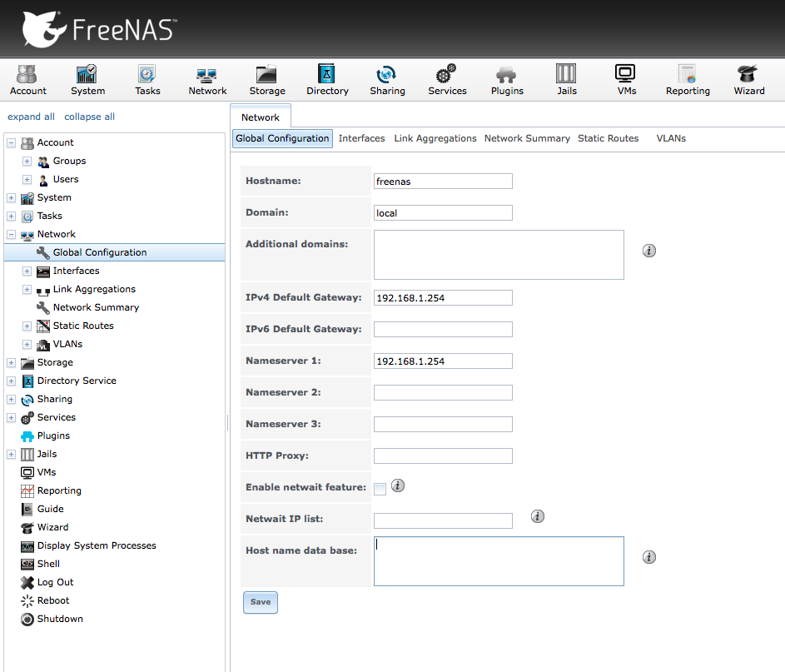Click the IPv6 Default Gateway field
The image size is (785, 672).
click(443, 329)
